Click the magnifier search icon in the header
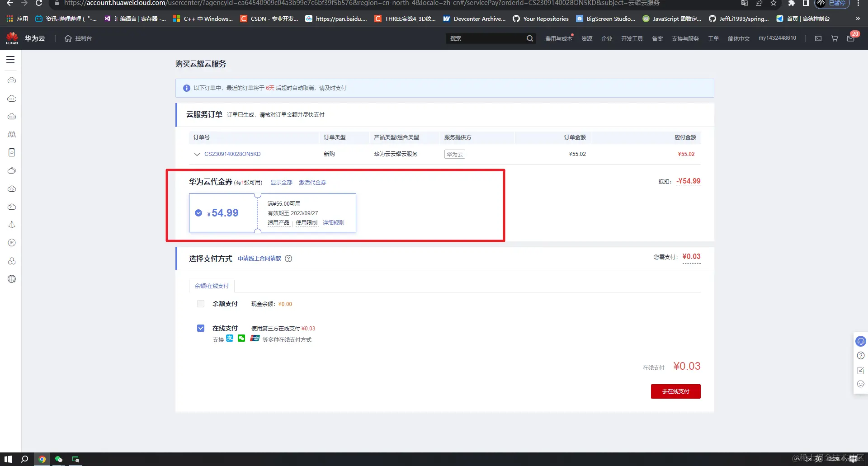 (x=530, y=38)
